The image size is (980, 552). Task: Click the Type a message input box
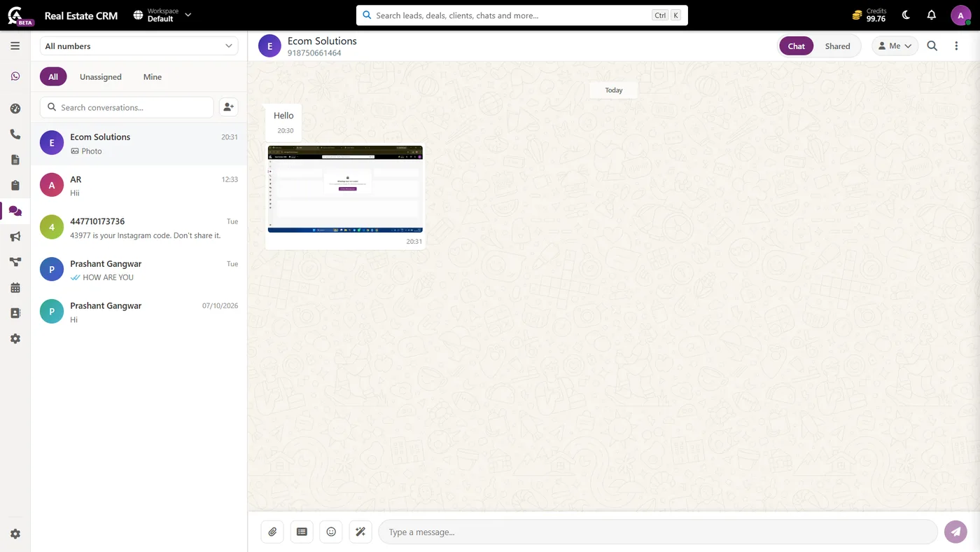click(658, 532)
